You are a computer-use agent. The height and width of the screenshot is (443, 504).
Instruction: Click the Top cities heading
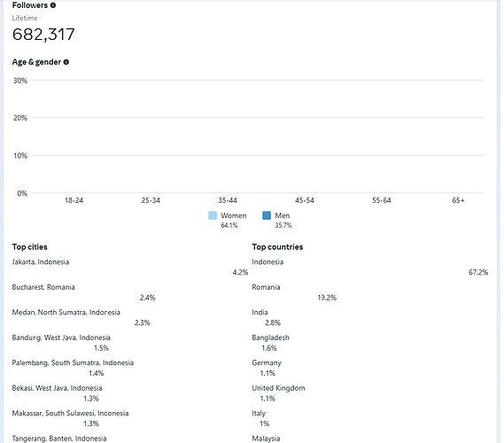tap(29, 247)
